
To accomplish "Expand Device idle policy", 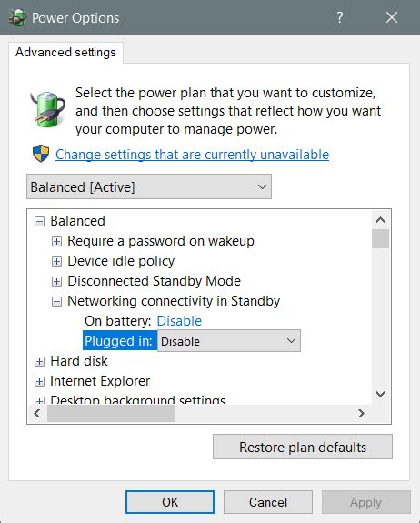I will click(56, 262).
